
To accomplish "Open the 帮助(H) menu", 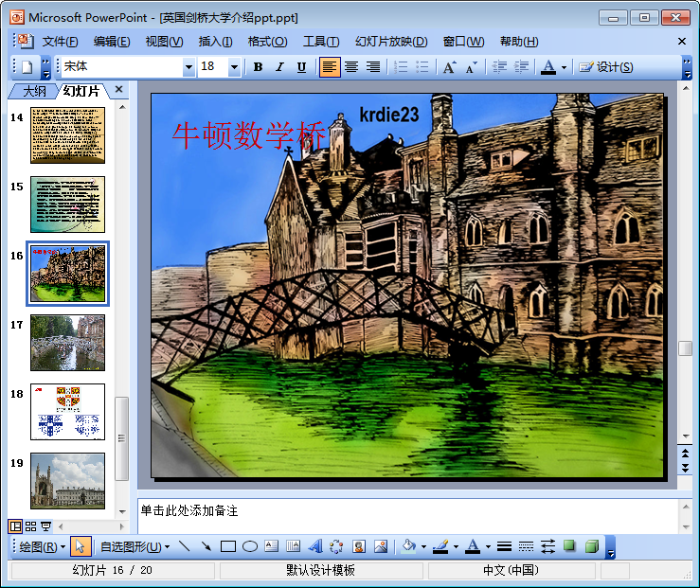I will point(519,42).
